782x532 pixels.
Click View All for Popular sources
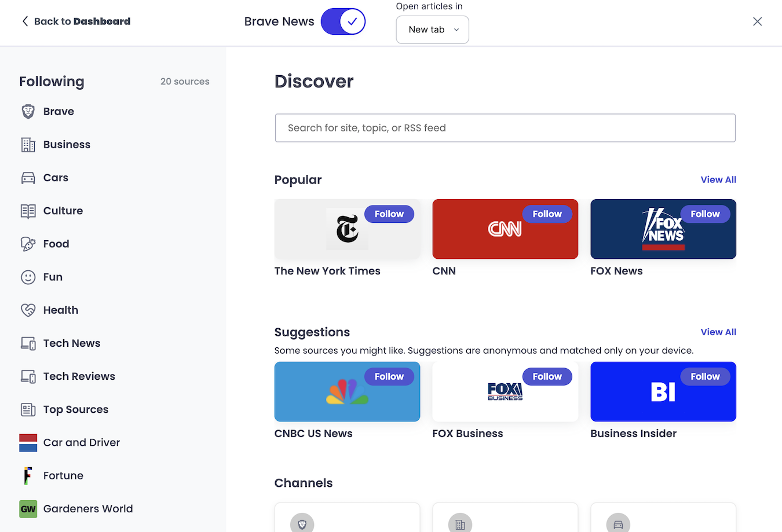click(x=718, y=179)
